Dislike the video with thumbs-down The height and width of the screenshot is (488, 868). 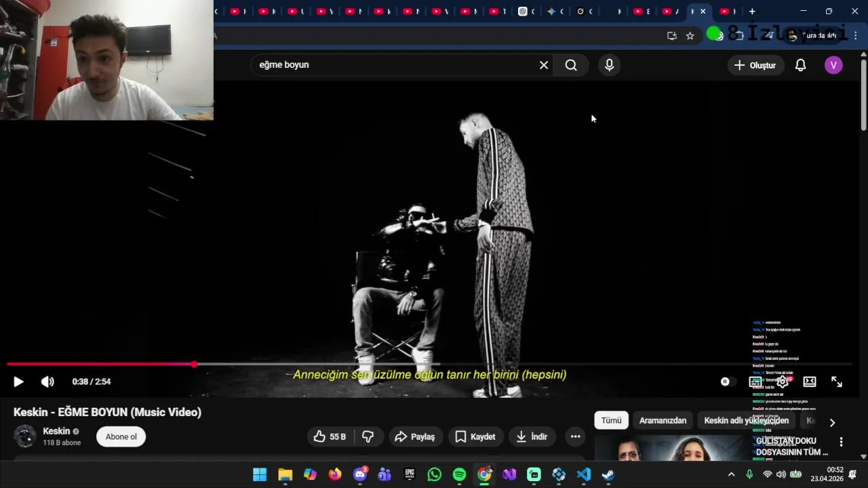[368, 436]
